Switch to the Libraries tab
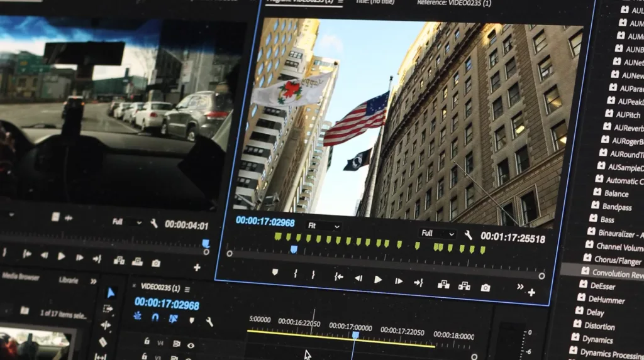The image size is (644, 360). pos(68,280)
